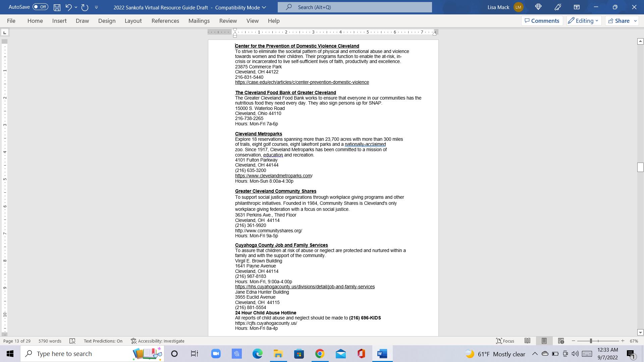This screenshot has height=362, width=644.
Task: Click the Redo icon
Action: (x=85, y=7)
